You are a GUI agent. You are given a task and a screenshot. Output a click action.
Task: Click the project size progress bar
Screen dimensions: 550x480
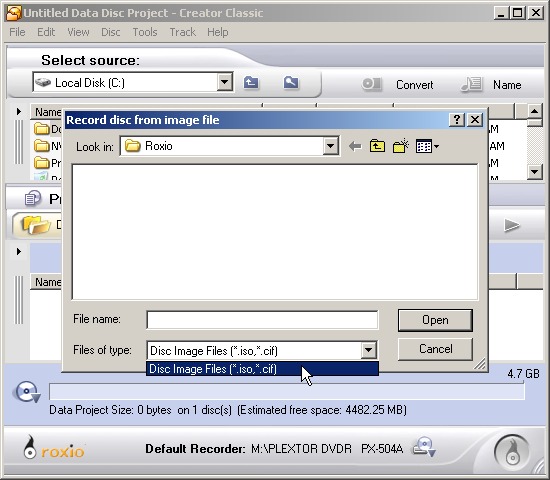pos(287,392)
